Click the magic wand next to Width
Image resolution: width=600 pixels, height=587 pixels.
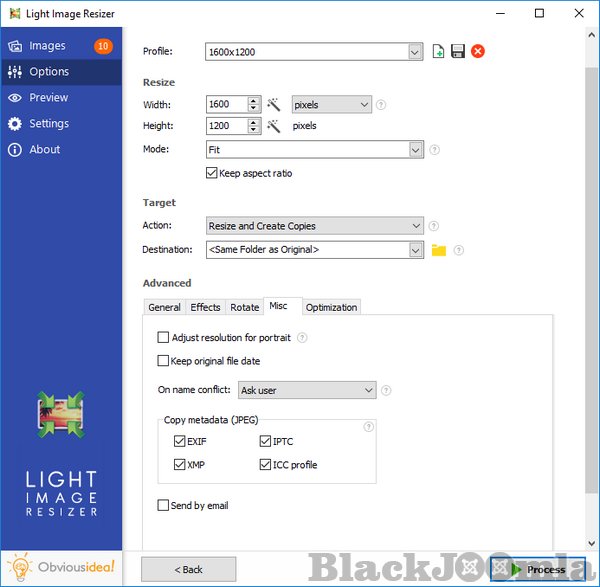click(x=274, y=104)
